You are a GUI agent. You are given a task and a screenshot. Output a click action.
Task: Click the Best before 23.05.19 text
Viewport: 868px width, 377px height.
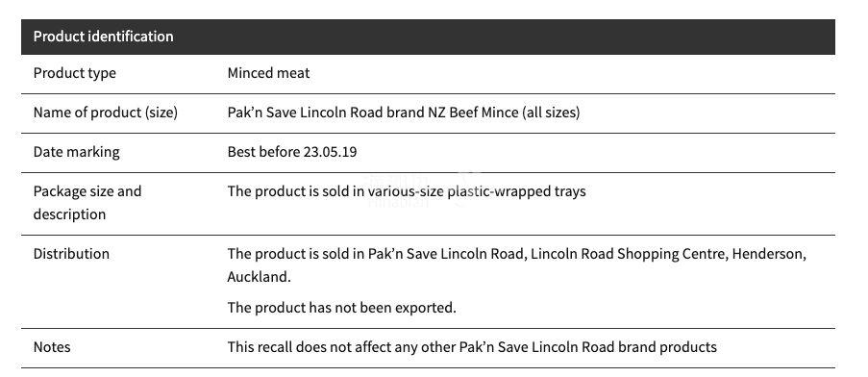click(292, 152)
